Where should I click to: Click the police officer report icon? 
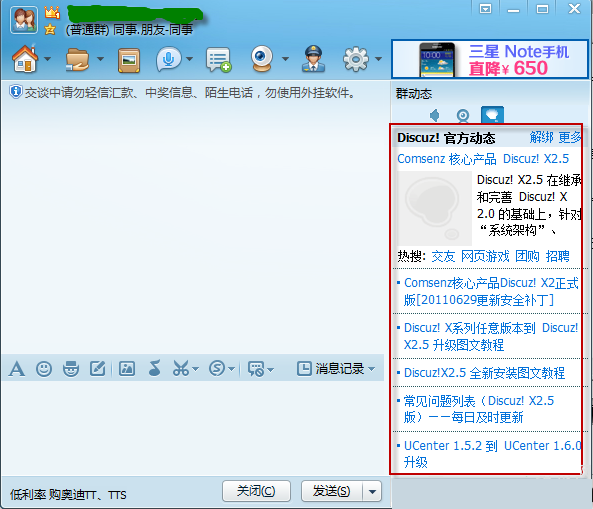313,59
